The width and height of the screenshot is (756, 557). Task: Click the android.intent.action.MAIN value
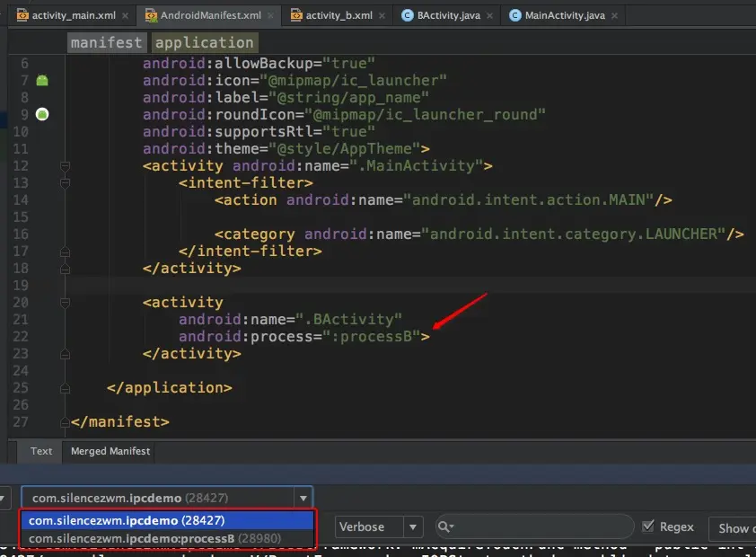(529, 199)
